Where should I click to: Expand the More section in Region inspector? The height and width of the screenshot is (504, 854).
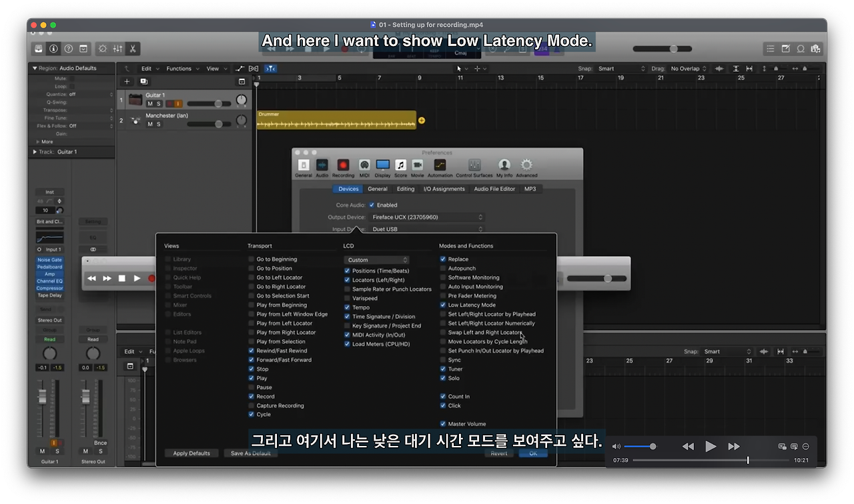pyautogui.click(x=38, y=142)
